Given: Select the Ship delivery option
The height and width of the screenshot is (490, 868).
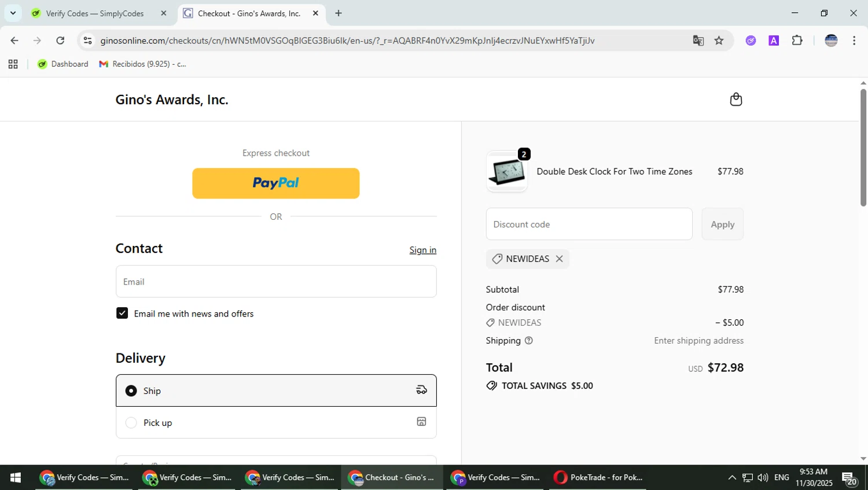Looking at the screenshot, I should click(276, 390).
